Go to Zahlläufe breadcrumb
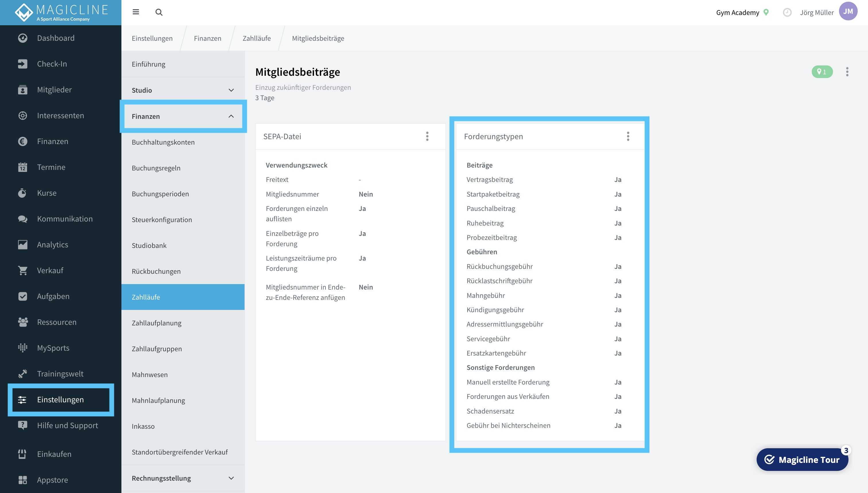868x493 pixels. click(x=256, y=38)
